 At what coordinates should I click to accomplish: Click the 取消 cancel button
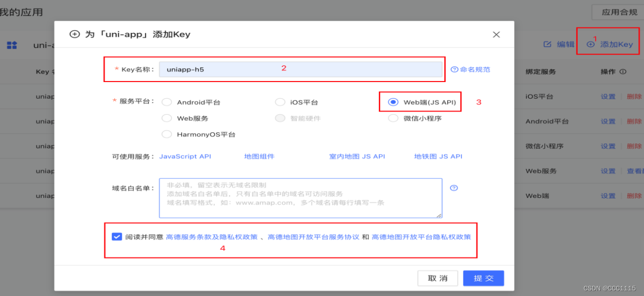tap(438, 278)
